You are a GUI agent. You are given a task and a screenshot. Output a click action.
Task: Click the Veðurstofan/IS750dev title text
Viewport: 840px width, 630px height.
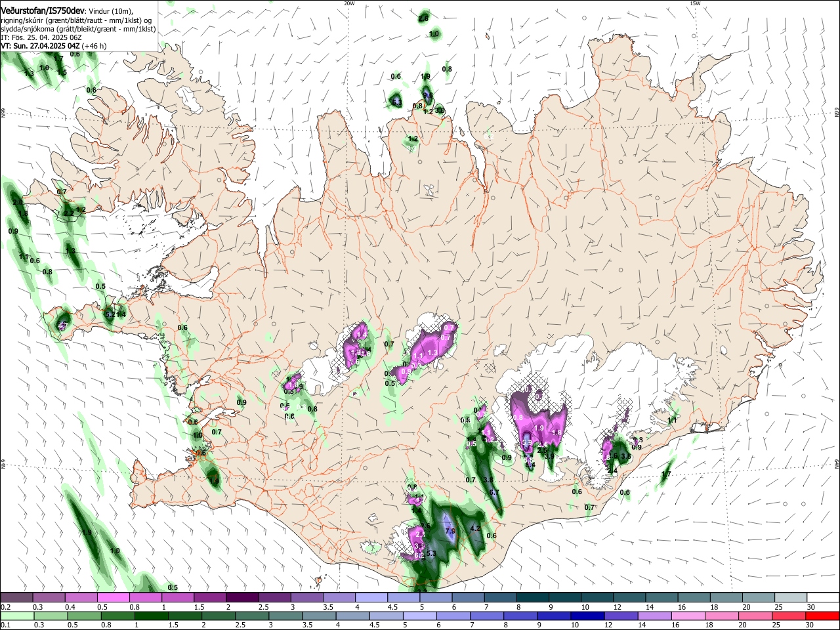(42, 10)
